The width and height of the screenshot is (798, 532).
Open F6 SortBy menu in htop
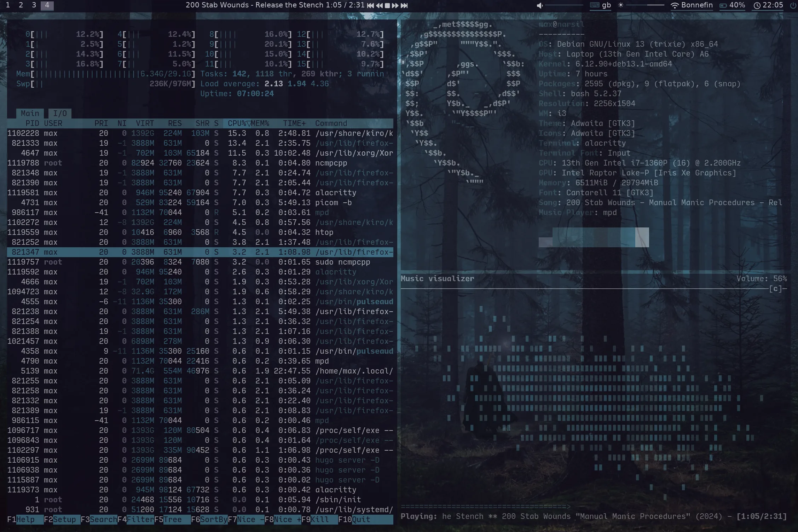(209, 520)
